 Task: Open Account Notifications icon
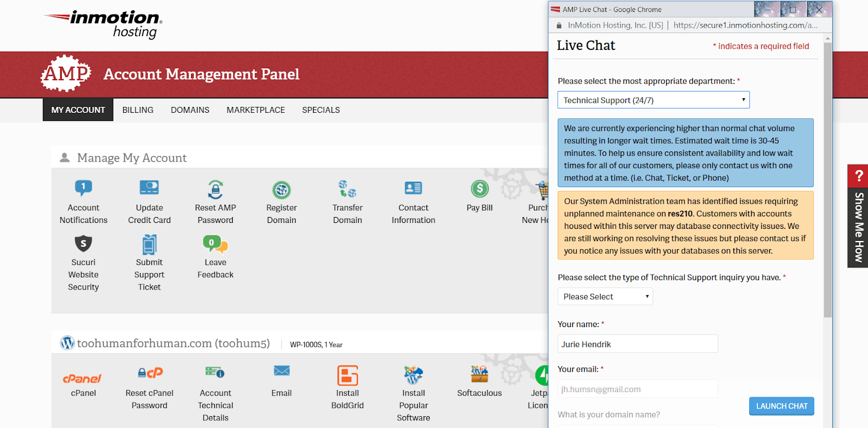point(84,188)
